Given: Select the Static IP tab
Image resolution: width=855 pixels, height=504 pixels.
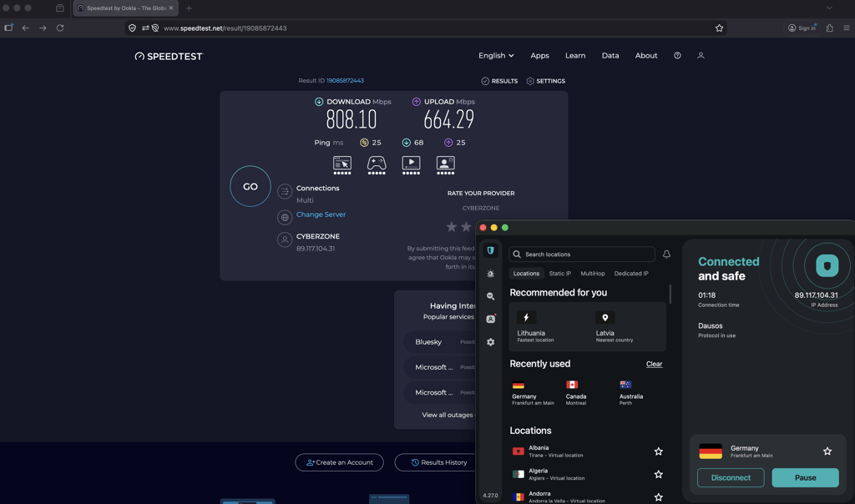Looking at the screenshot, I should tap(560, 274).
